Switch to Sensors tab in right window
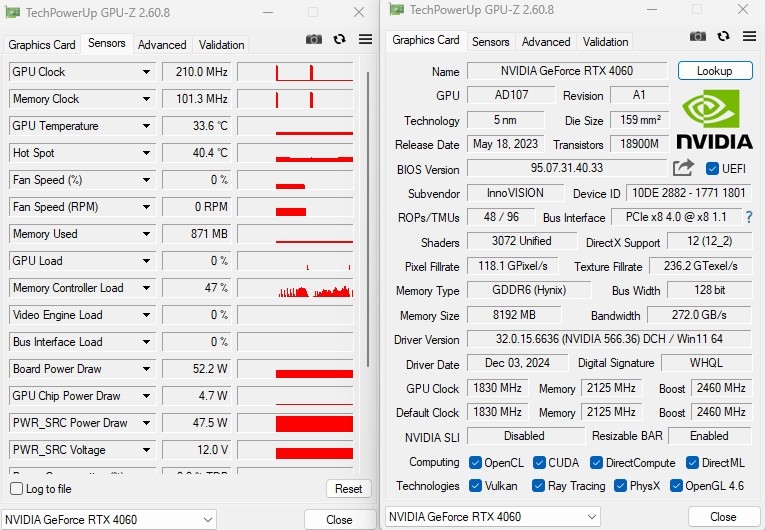The height and width of the screenshot is (530, 765). 490,42
